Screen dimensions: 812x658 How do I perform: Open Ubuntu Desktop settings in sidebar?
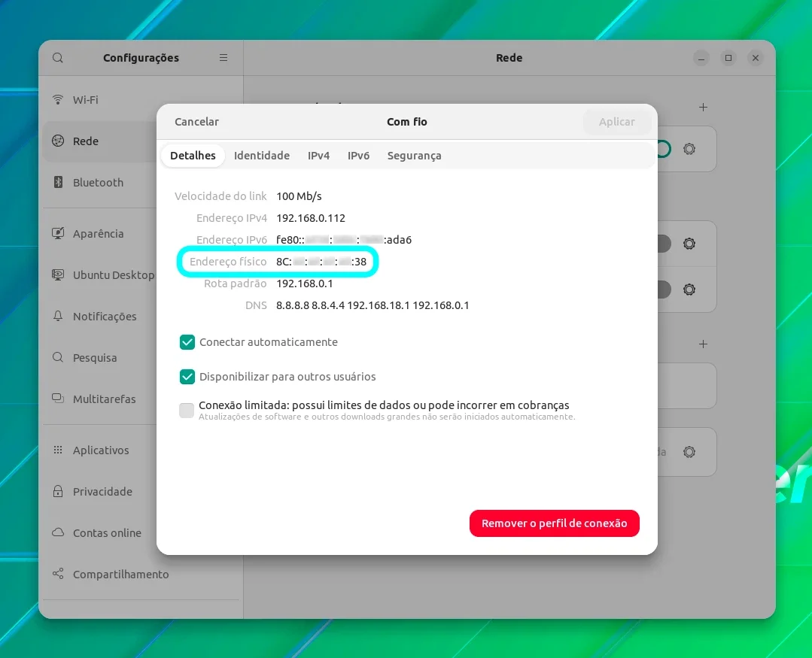142,275
